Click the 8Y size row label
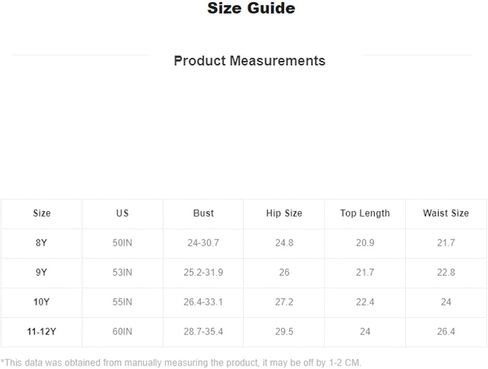The height and width of the screenshot is (369, 488). point(41,243)
